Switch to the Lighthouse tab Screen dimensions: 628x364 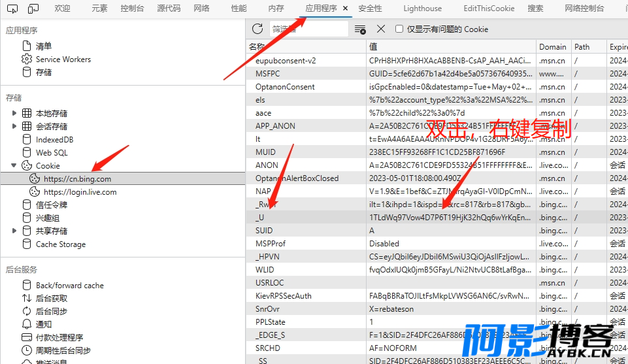[423, 8]
